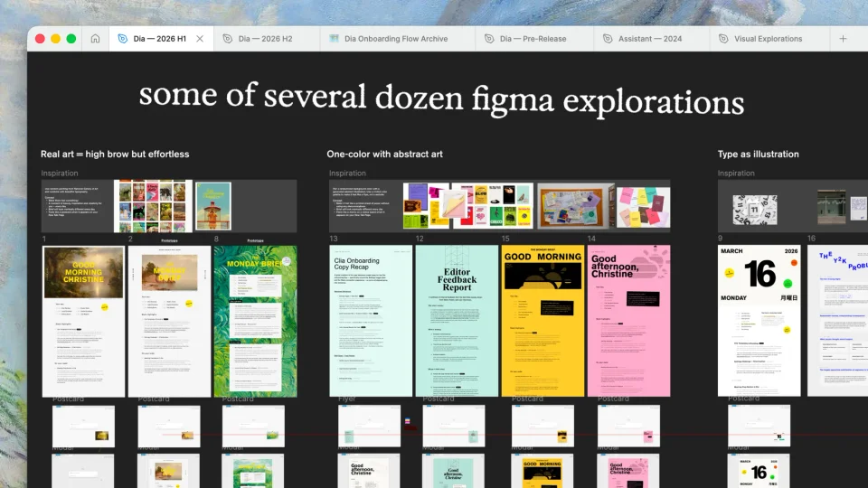
Task: Click the Wes Anderson style poster inspiration image
Action: click(x=213, y=206)
